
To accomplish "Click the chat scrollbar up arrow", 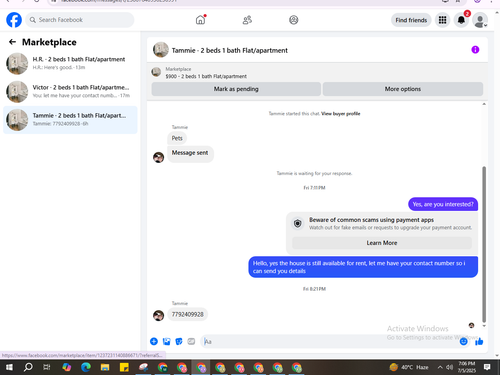I will coord(484,104).
